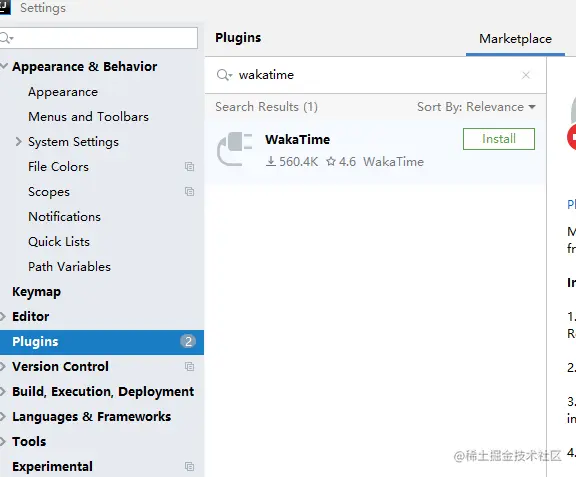Install the WakaTime plugin
The width and height of the screenshot is (576, 477).
pyautogui.click(x=499, y=139)
